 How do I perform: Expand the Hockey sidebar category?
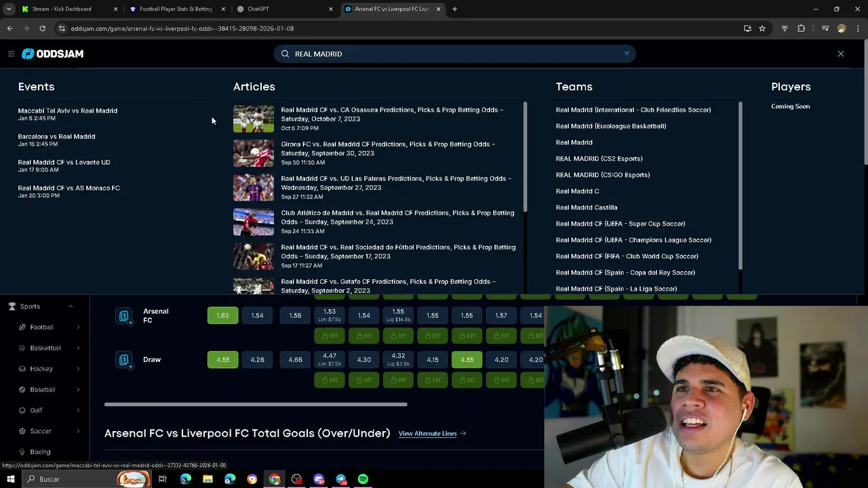pos(78,369)
